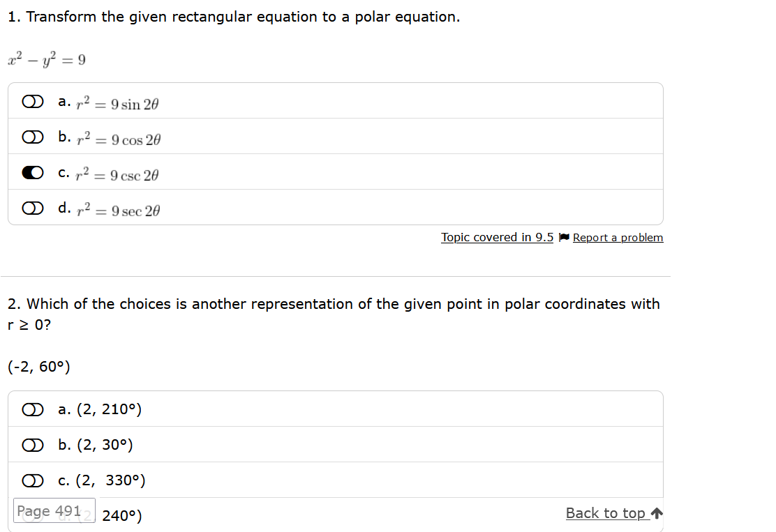Click Report a problem
Screen dimensions: 776x532
(618, 237)
